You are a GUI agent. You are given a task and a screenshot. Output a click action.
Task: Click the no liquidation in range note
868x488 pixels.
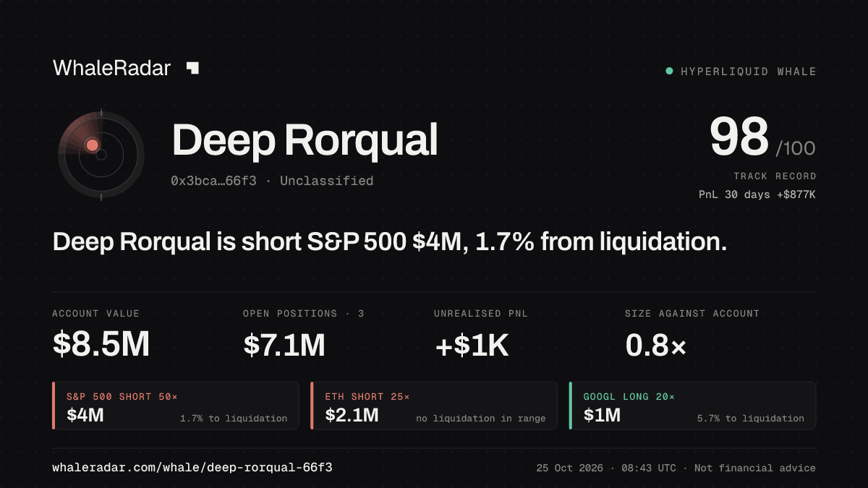click(481, 419)
